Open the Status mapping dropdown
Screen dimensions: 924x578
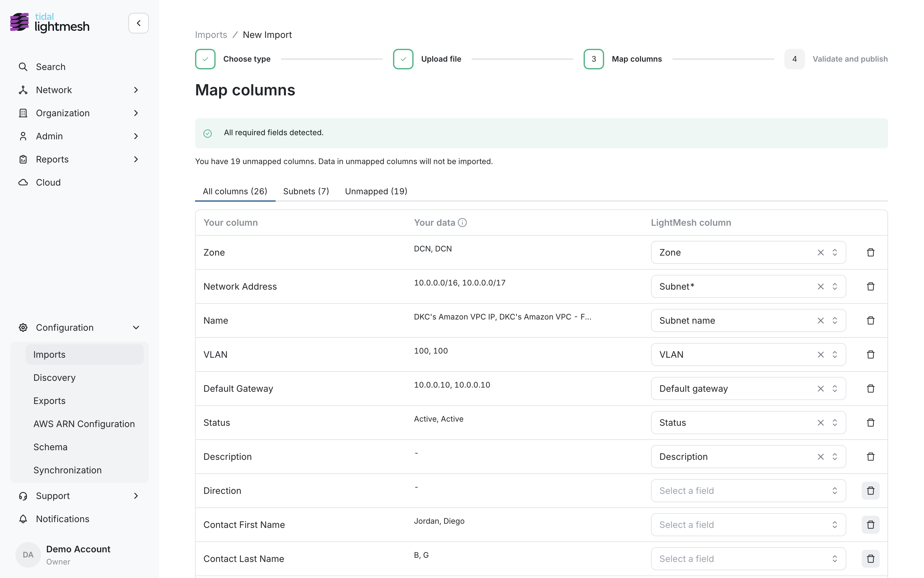pos(749,422)
